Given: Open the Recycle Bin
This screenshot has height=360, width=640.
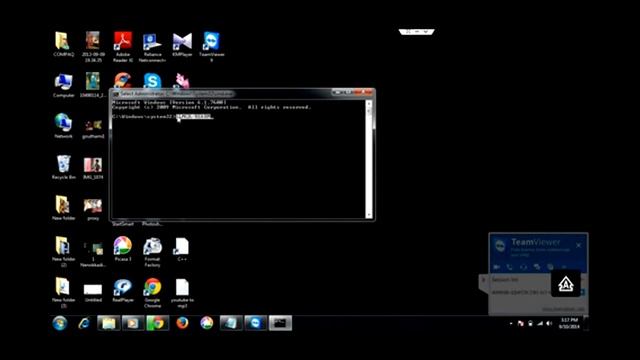Looking at the screenshot, I should [64, 167].
